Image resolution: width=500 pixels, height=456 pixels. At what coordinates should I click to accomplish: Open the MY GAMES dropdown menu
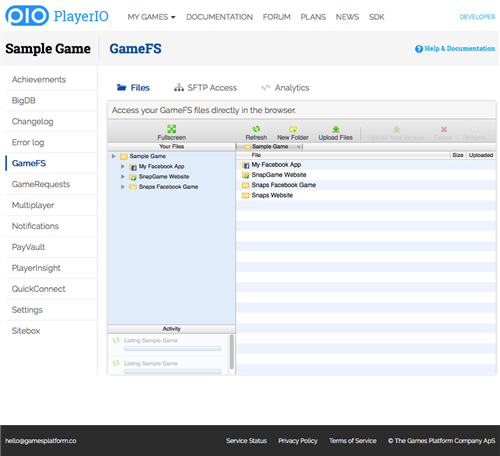(x=151, y=17)
